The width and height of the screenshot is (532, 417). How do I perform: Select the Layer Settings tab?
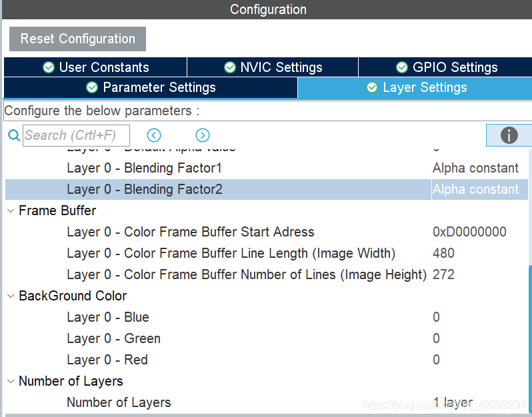[x=415, y=87]
